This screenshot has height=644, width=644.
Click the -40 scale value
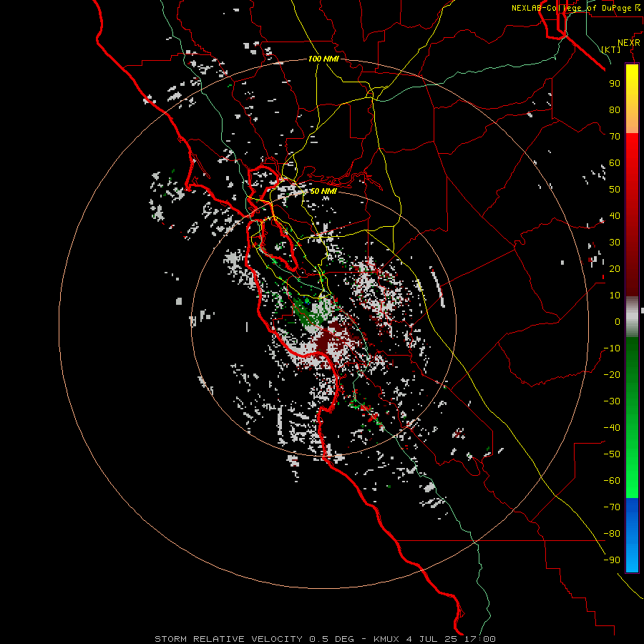[x=612, y=428]
